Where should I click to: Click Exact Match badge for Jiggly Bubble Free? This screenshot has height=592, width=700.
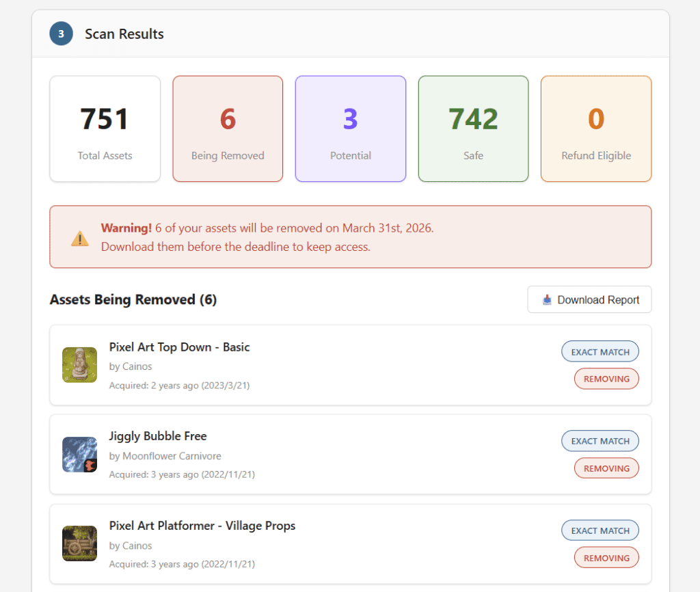click(600, 441)
